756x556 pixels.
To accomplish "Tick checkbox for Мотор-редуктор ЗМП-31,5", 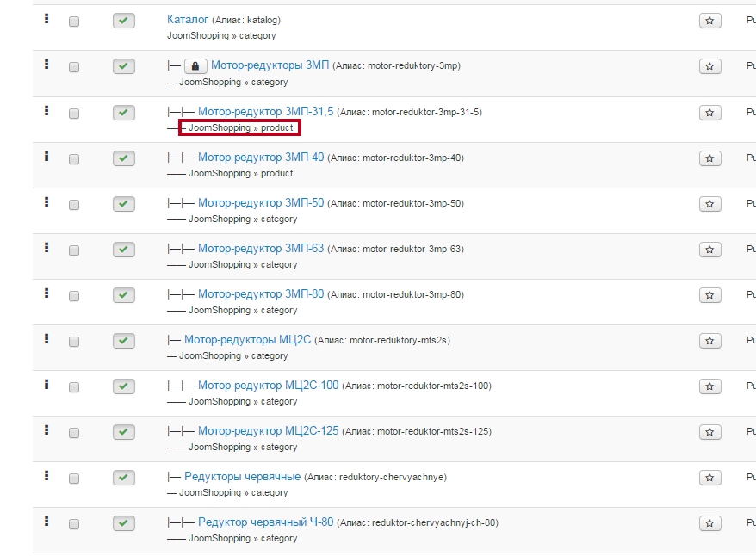I will (74, 114).
